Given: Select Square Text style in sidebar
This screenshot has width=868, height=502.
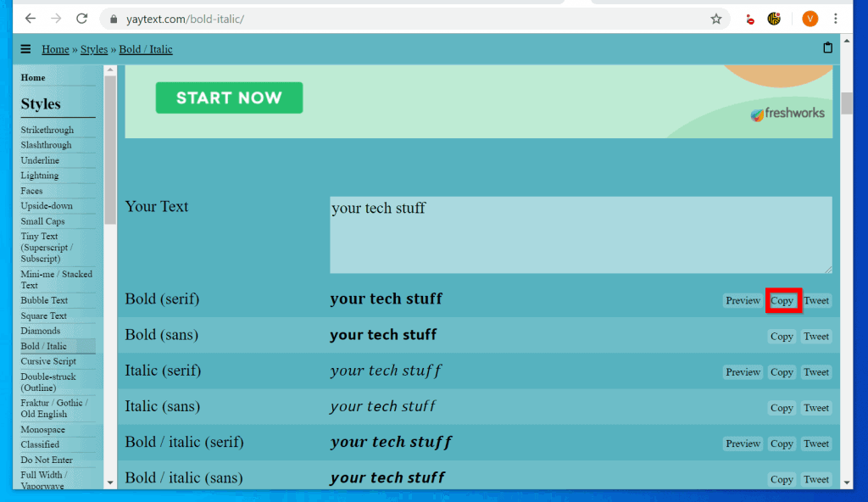Looking at the screenshot, I should point(44,315).
